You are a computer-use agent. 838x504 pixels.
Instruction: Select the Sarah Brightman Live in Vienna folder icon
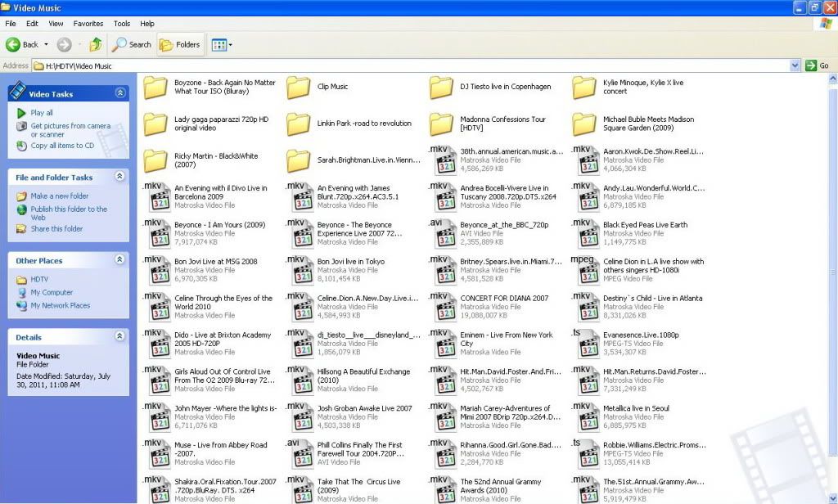[298, 161]
